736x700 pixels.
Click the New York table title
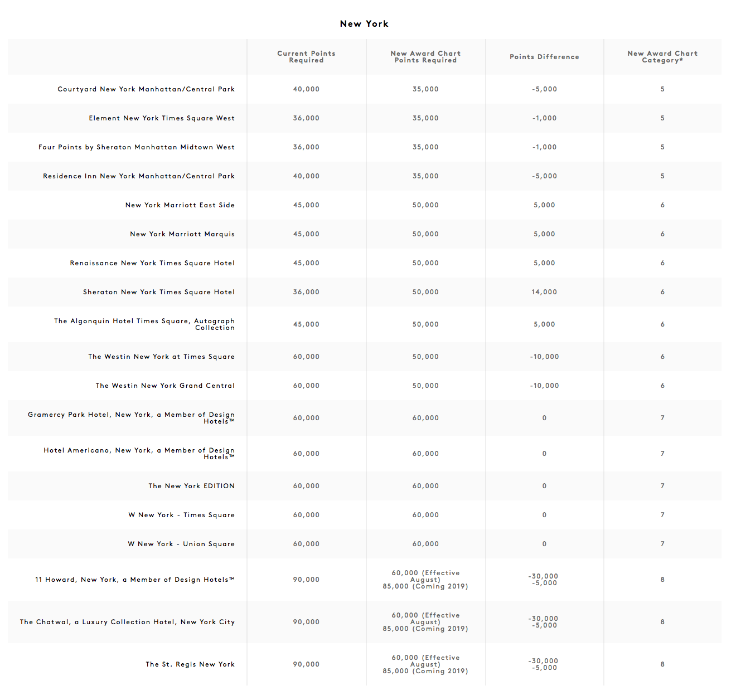[x=364, y=24]
